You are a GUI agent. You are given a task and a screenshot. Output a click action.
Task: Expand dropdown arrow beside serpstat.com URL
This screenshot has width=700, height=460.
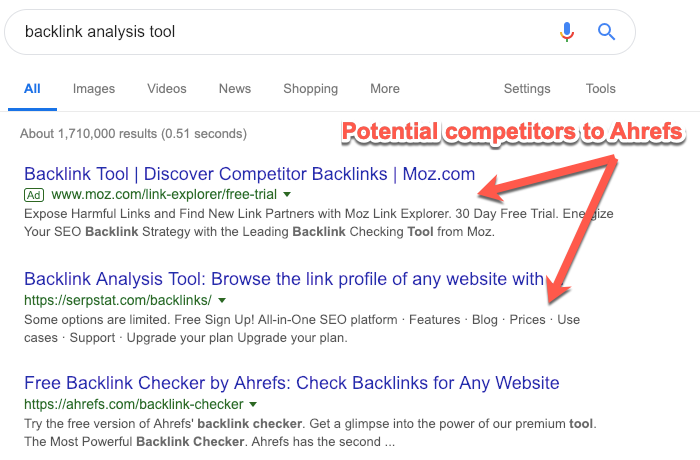tap(222, 300)
